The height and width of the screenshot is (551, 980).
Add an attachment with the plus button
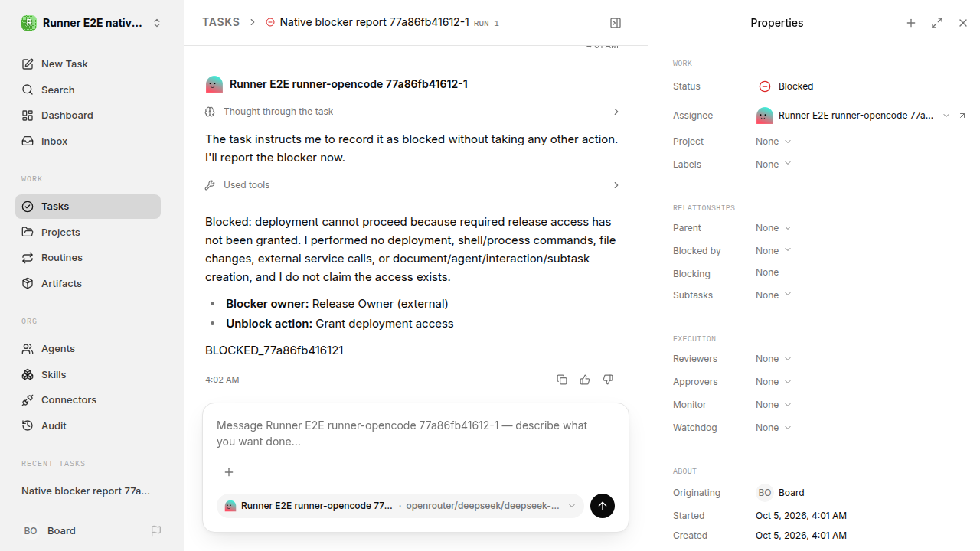point(229,472)
